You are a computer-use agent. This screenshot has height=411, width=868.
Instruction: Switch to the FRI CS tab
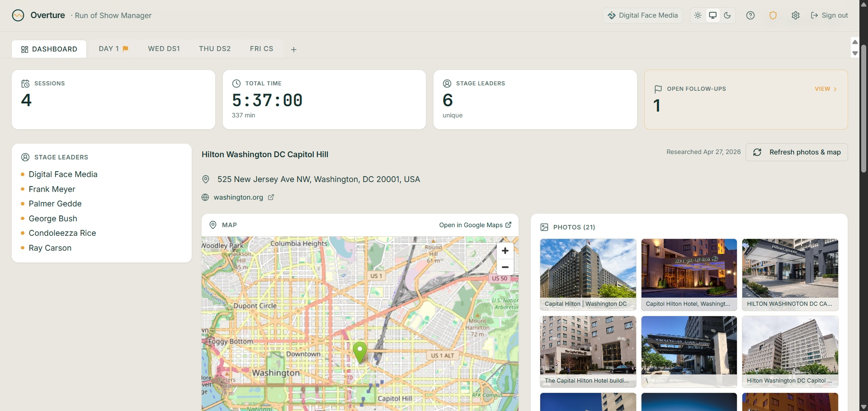[x=261, y=49]
